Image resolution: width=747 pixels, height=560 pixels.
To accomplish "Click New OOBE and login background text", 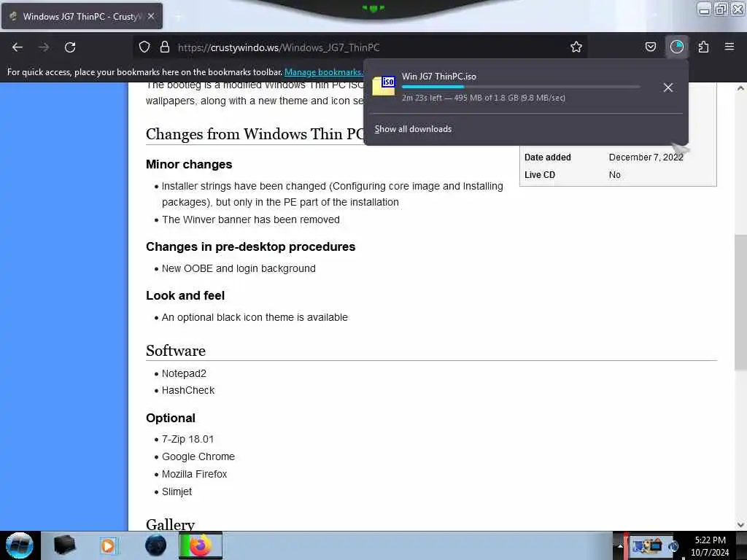I will click(239, 268).
